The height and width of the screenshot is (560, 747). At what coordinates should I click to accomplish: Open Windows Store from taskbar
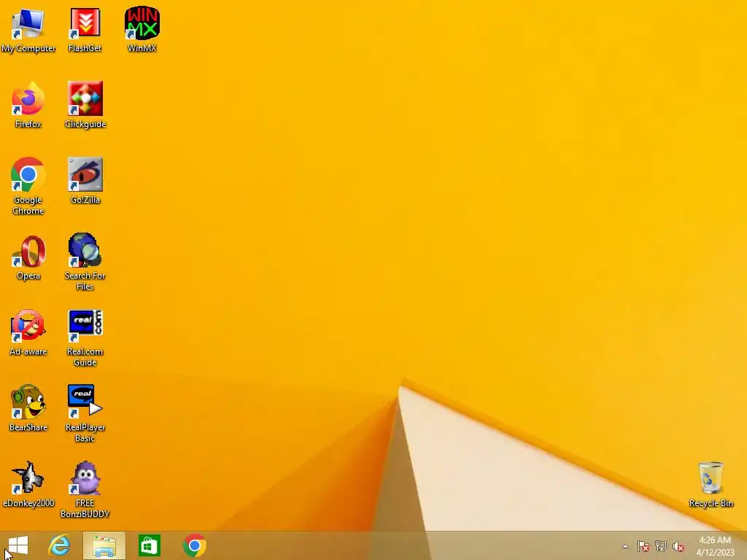149,545
